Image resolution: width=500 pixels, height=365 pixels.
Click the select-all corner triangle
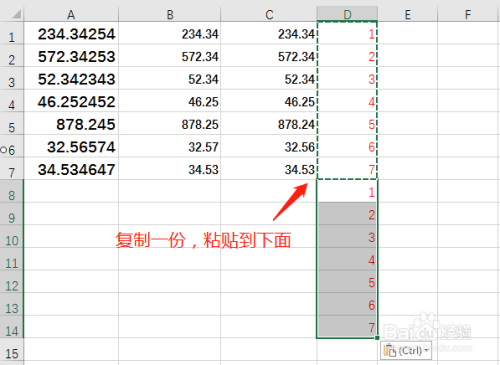pos(16,14)
